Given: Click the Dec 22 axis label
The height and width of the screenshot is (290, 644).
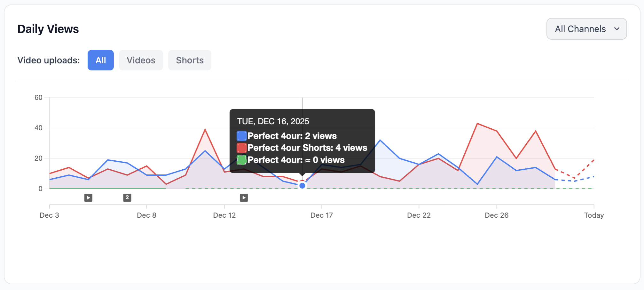Looking at the screenshot, I should coord(419,215).
